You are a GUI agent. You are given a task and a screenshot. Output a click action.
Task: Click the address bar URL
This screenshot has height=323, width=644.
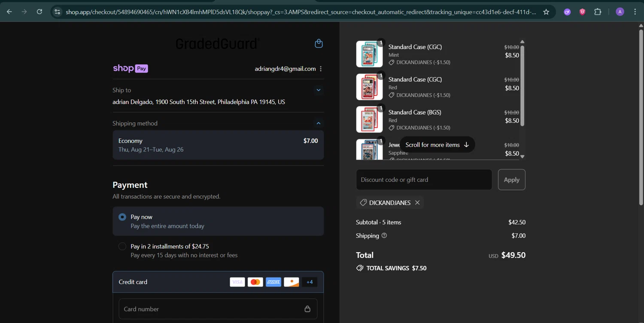pos(301,12)
